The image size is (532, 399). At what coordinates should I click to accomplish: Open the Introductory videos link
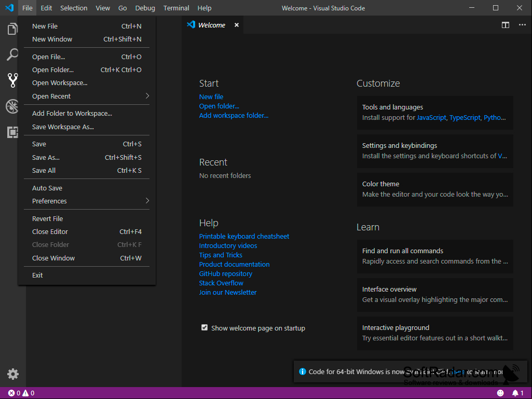tap(228, 245)
